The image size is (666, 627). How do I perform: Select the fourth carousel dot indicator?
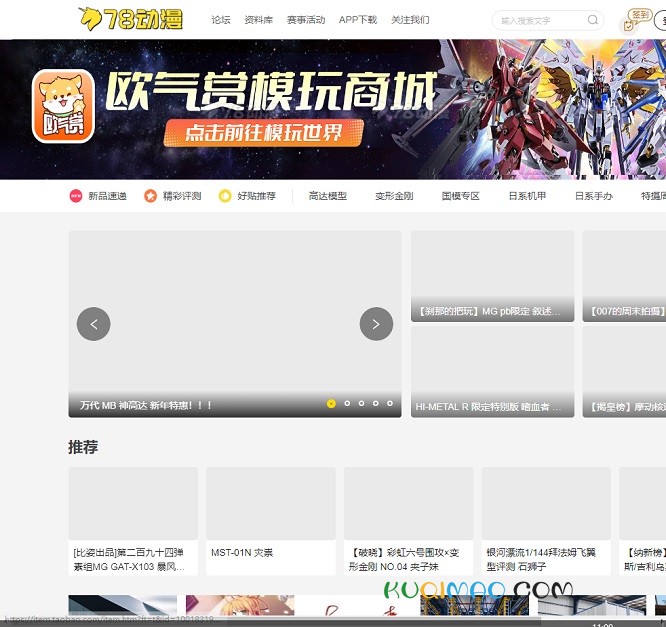point(375,404)
